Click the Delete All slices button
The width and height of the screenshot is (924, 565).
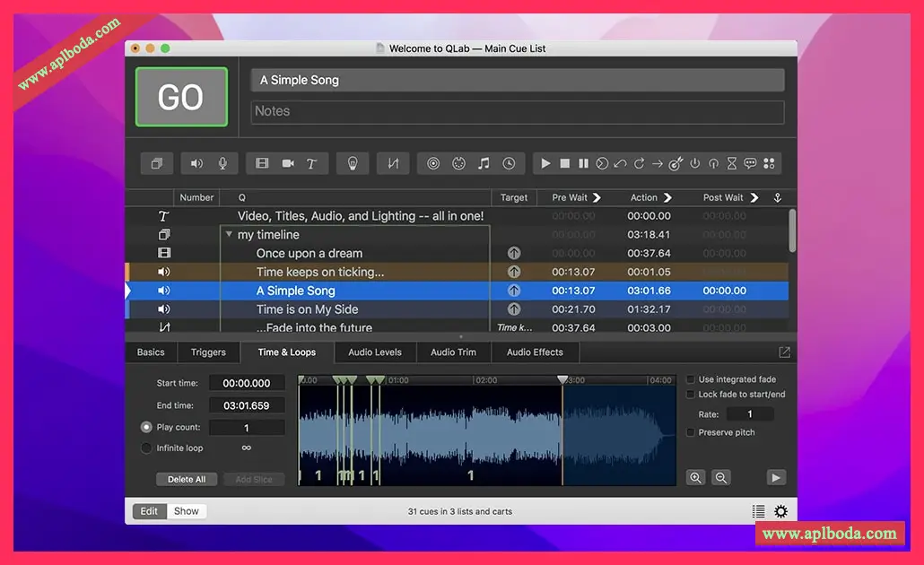click(x=187, y=479)
